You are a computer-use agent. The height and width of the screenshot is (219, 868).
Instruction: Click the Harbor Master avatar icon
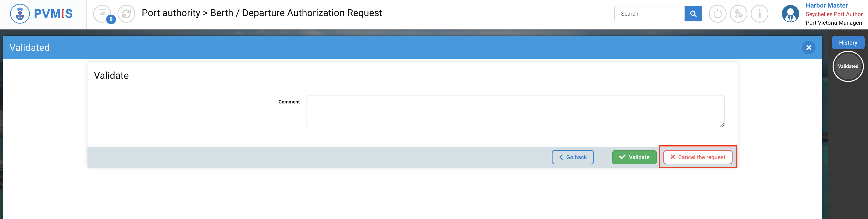click(x=790, y=14)
